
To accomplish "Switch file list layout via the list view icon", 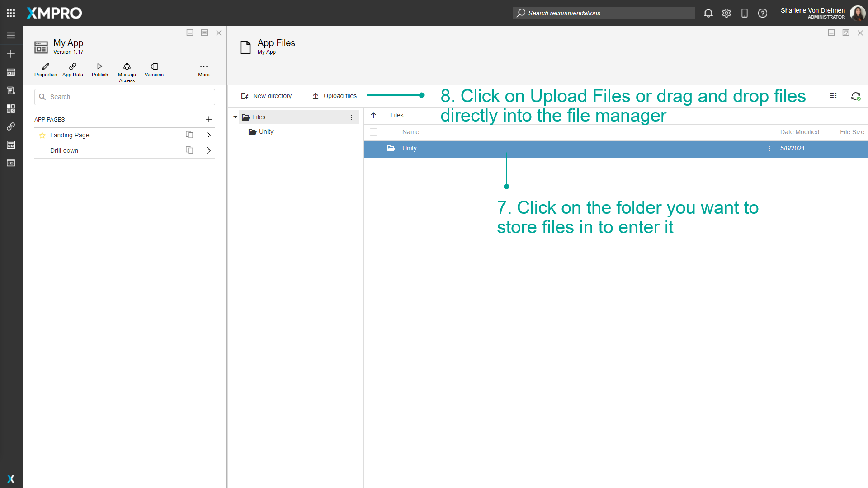I will pos(833,96).
